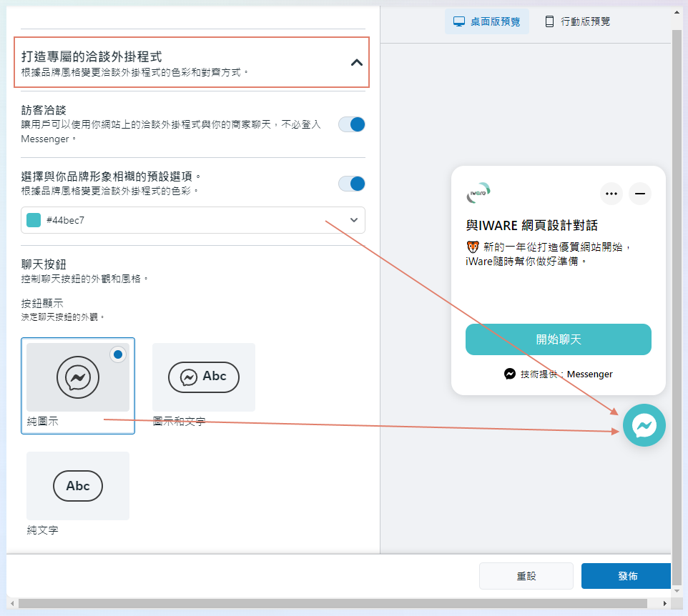Minimize the chat preview with dash button
The height and width of the screenshot is (616, 688).
point(640,194)
